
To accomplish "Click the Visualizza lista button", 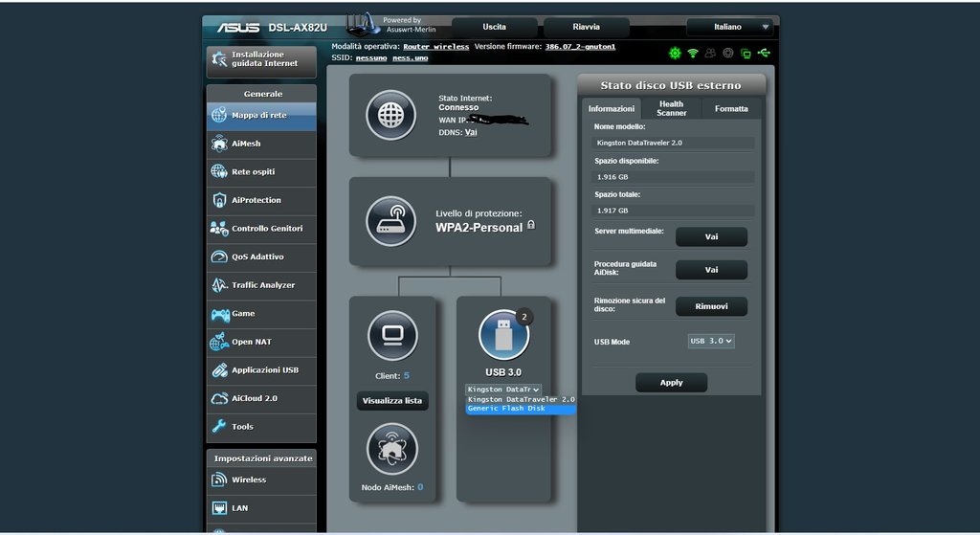I will 391,401.
